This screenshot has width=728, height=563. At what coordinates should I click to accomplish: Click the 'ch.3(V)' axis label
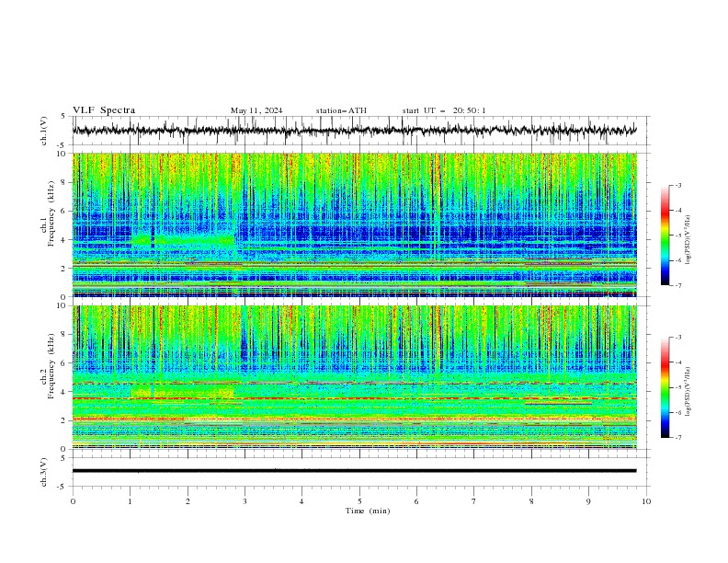[x=44, y=472]
